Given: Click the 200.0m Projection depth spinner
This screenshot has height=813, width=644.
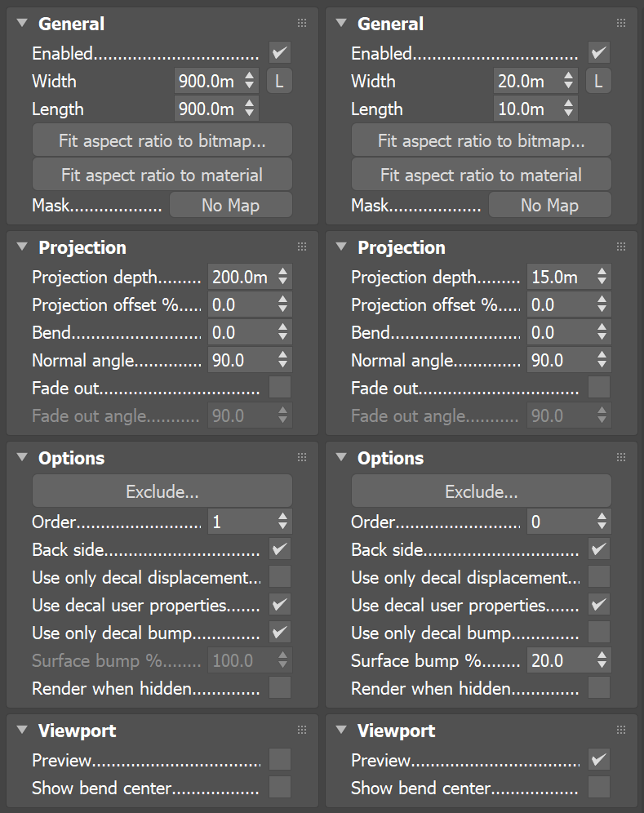Looking at the screenshot, I should click(282, 277).
